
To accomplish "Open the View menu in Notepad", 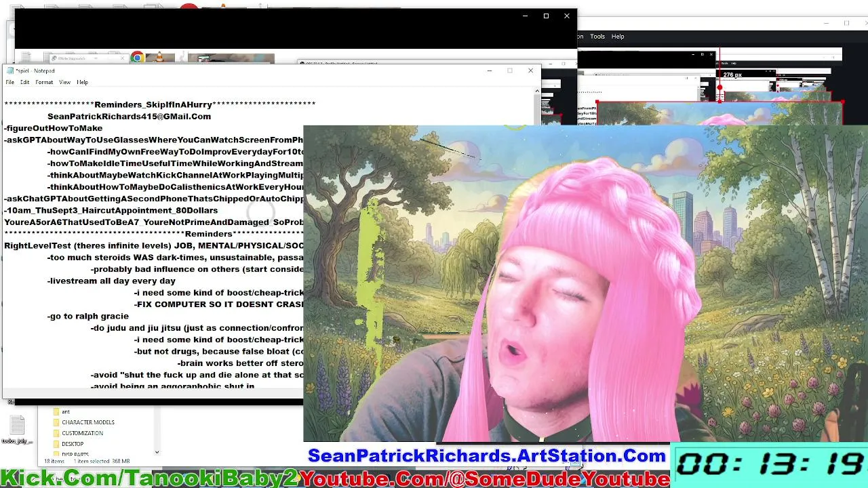I will tap(64, 82).
